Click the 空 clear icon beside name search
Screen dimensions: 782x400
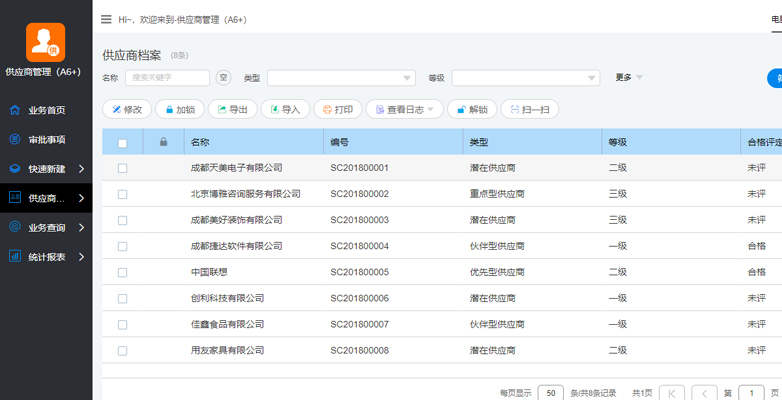click(224, 78)
